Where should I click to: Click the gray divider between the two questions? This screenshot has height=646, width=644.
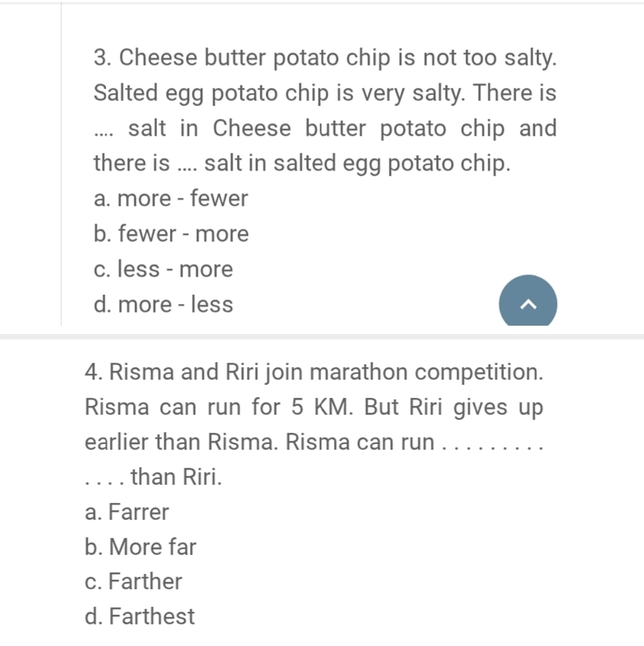coord(322,336)
